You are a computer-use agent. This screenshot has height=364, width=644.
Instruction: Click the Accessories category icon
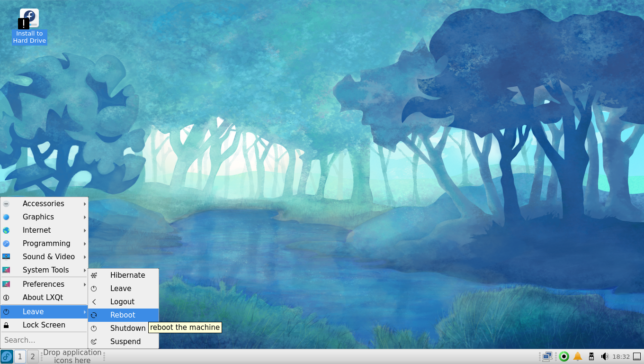pyautogui.click(x=6, y=203)
